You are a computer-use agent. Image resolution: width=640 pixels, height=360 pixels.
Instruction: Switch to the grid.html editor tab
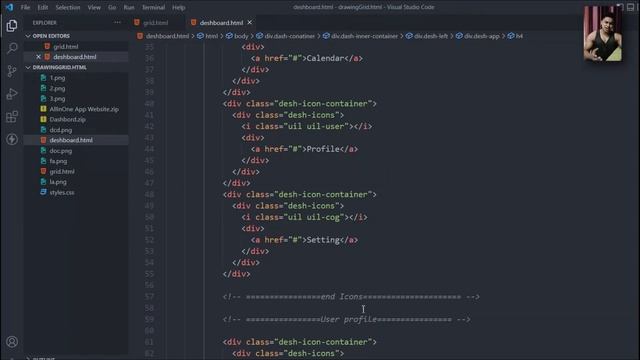tap(156, 23)
